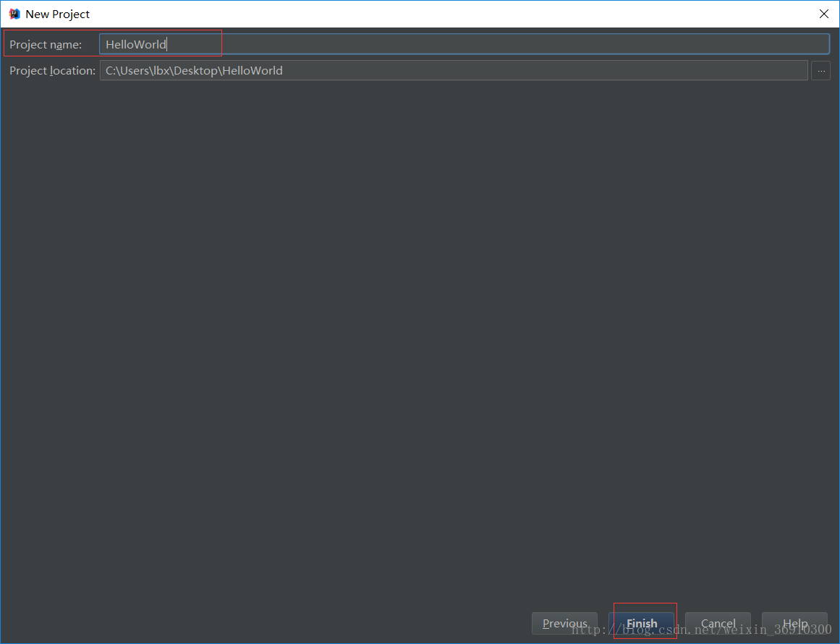Click the Project location path field
Viewport: 840px width, 644px height.
[453, 70]
